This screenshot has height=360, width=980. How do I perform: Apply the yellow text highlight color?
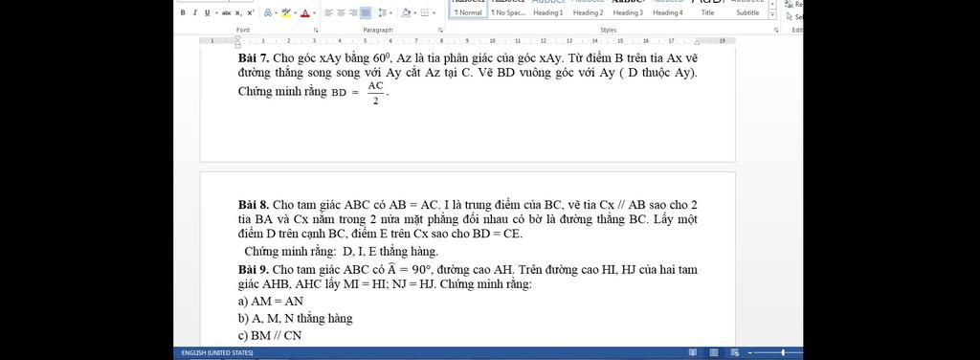point(285,12)
